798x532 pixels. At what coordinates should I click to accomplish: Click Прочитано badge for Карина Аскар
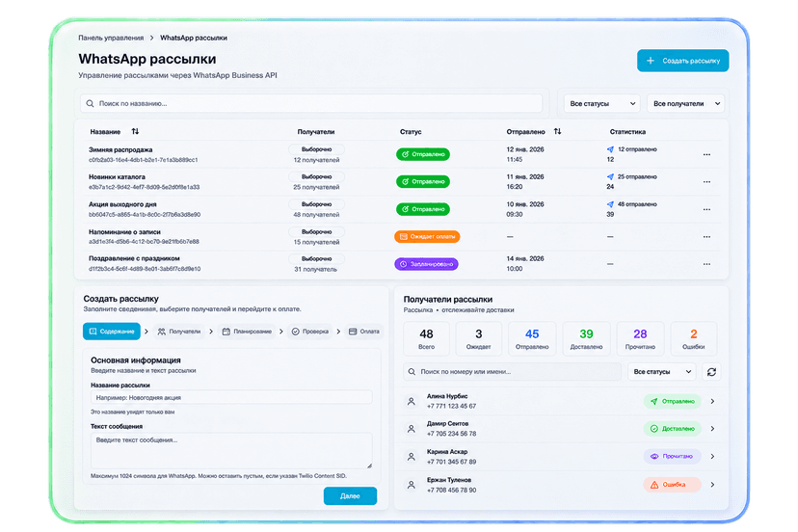point(672,457)
